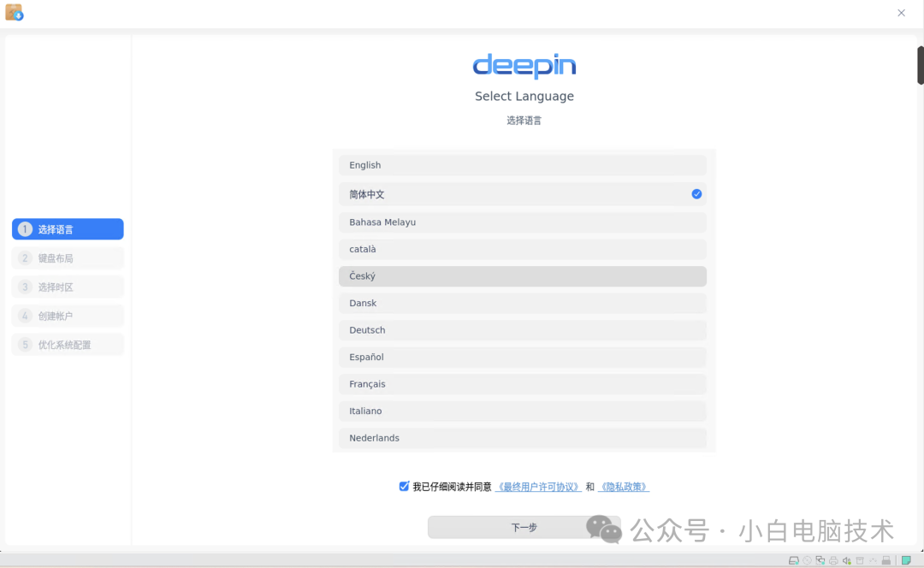The image size is (924, 568).
Task: Select Français language
Action: coord(522,384)
